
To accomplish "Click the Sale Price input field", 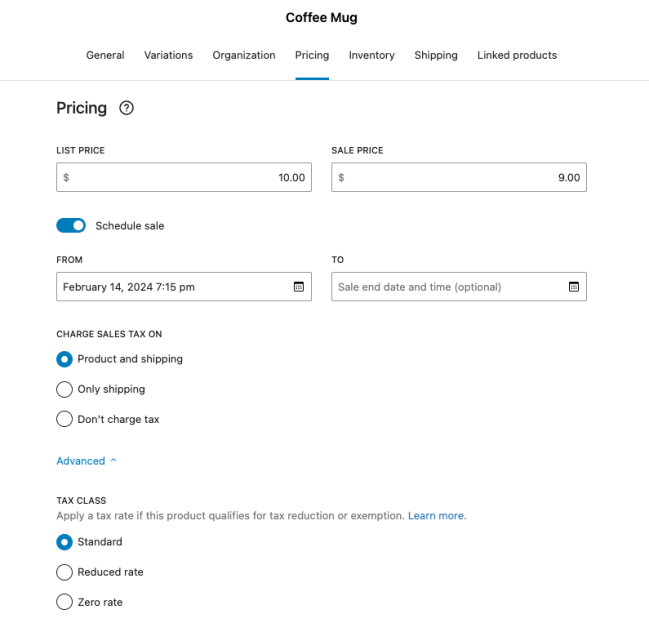I will [460, 178].
